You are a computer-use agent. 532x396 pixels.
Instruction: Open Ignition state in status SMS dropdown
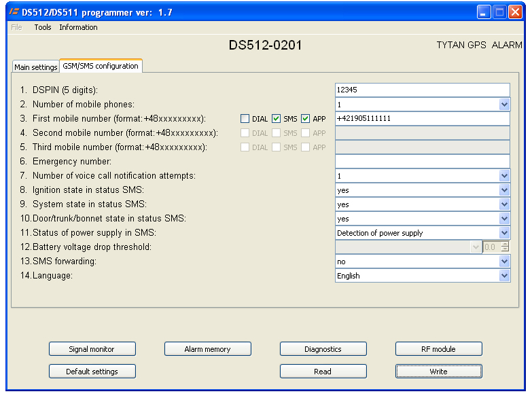[504, 190]
